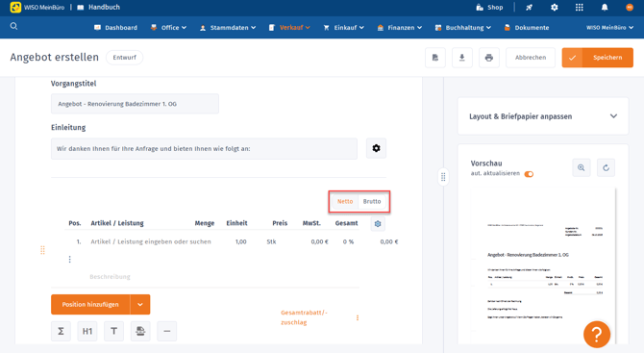The image size is (644, 353).
Task: Click the download icon button
Action: click(x=462, y=58)
